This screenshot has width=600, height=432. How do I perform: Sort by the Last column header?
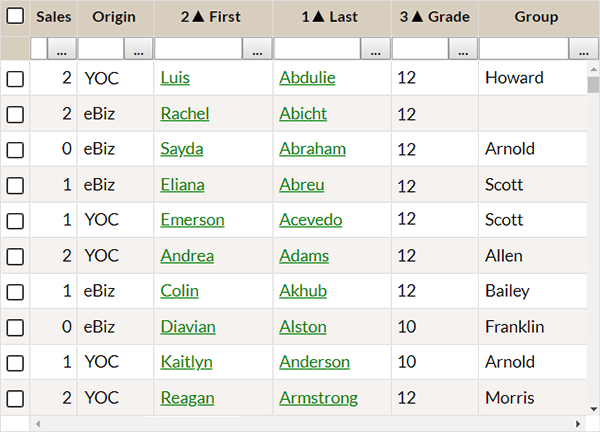tap(331, 17)
